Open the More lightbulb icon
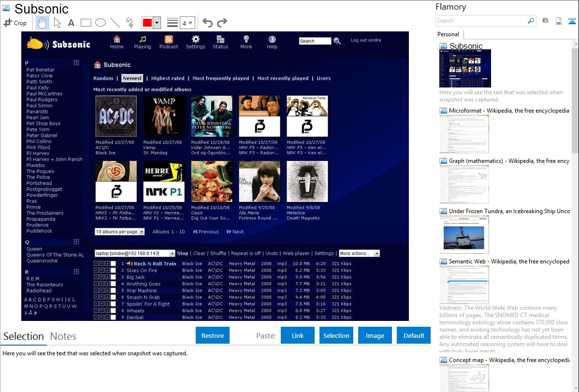579x392 pixels. [x=246, y=42]
